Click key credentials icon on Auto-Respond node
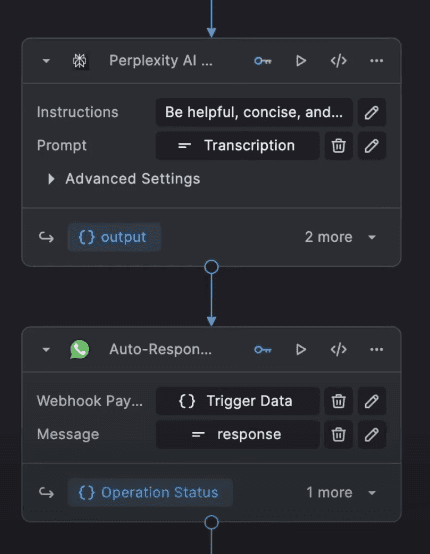The image size is (430, 554). click(x=263, y=349)
